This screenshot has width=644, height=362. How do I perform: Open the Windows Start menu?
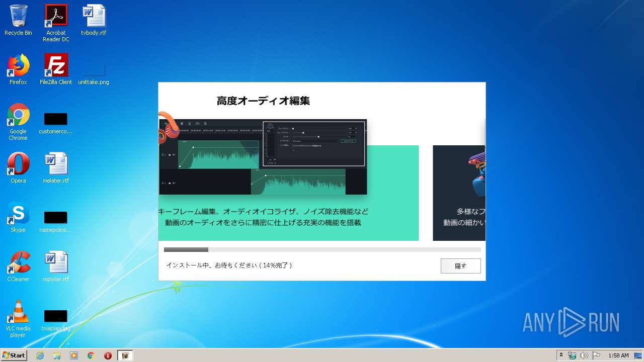14,355
